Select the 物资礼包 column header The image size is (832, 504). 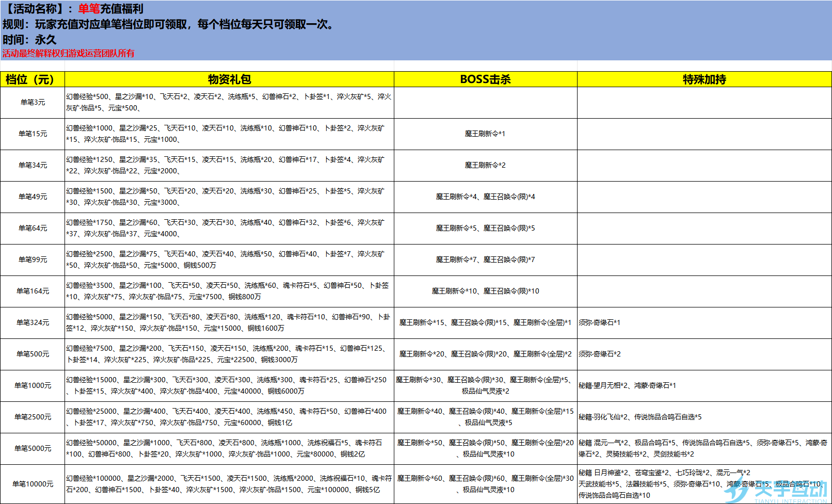[229, 79]
